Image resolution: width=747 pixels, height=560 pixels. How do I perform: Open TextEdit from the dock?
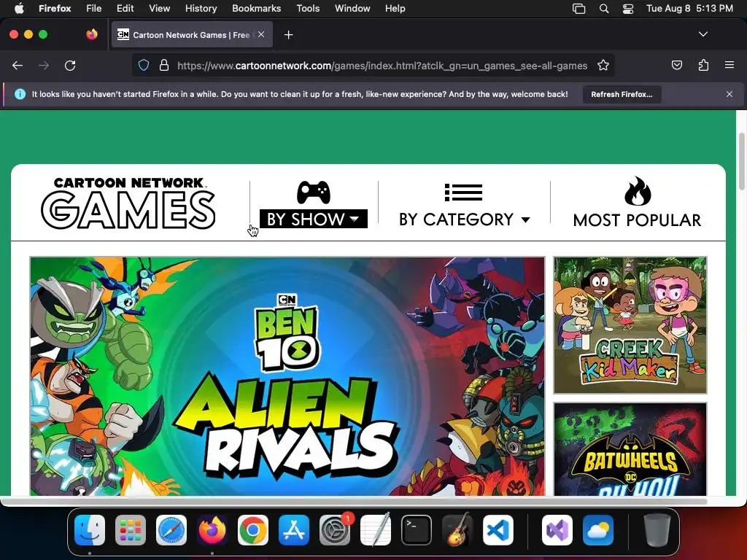[376, 530]
